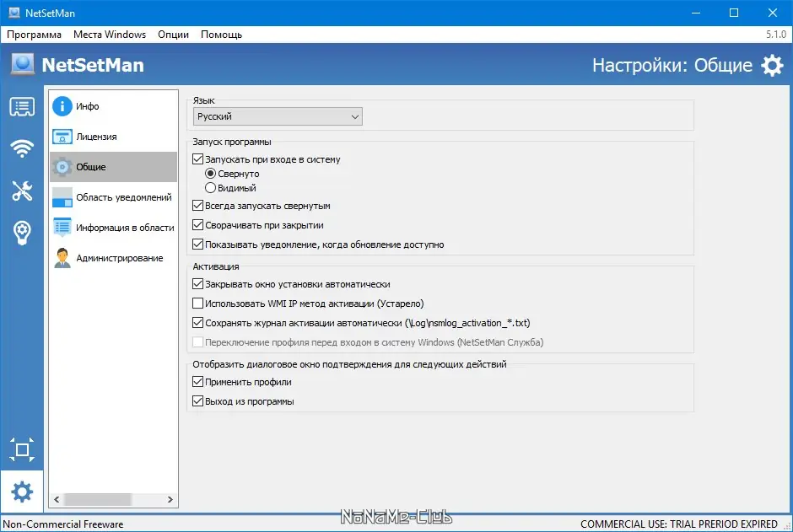793x532 pixels.
Task: Open the Программа menu
Action: [x=34, y=35]
